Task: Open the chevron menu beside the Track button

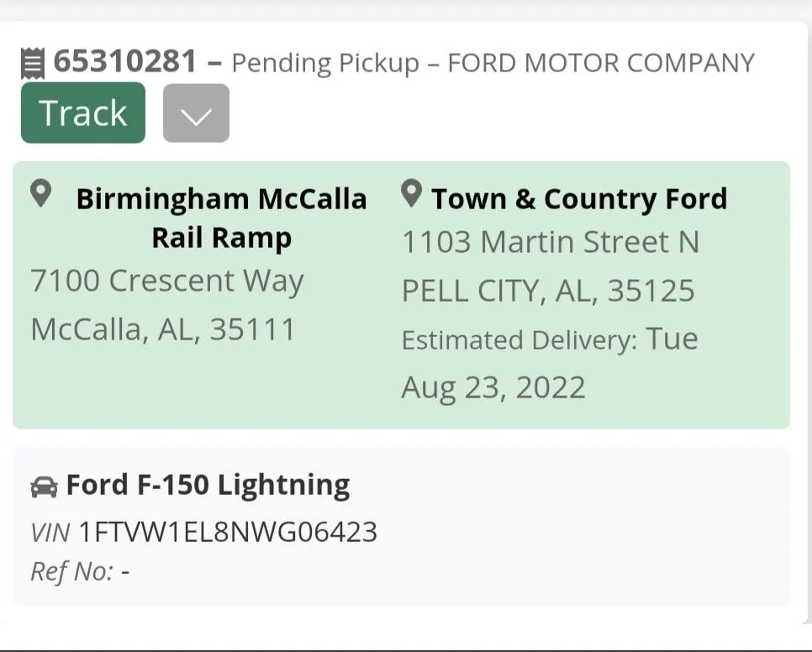Action: (x=196, y=113)
